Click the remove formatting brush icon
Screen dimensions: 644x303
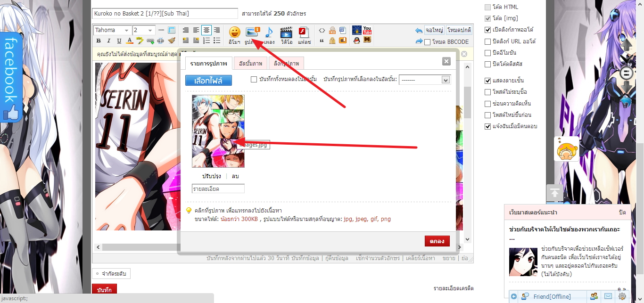pos(172,41)
